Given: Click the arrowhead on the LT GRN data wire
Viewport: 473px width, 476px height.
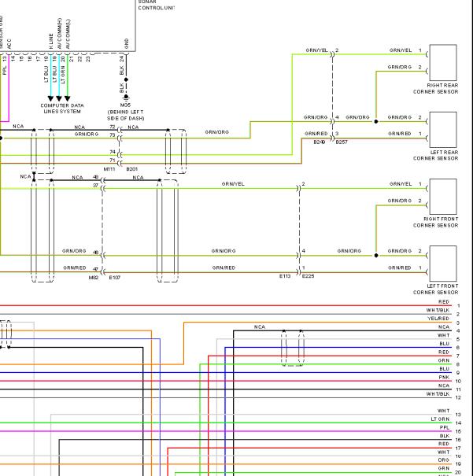Looking at the screenshot, I should [68, 98].
